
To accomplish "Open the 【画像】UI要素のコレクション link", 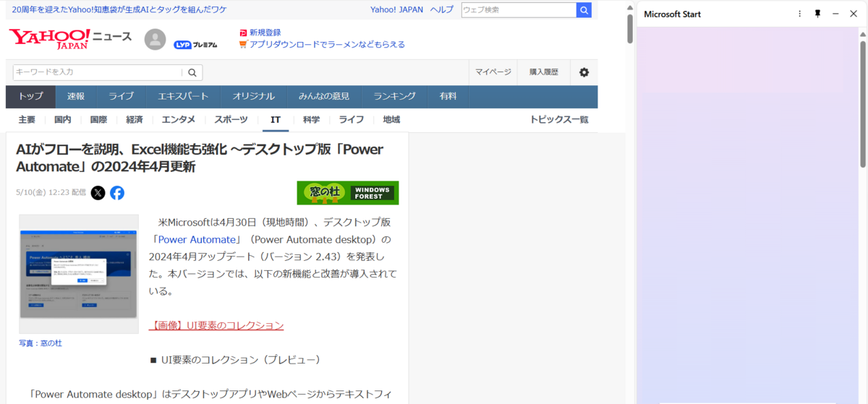I will 216,326.
